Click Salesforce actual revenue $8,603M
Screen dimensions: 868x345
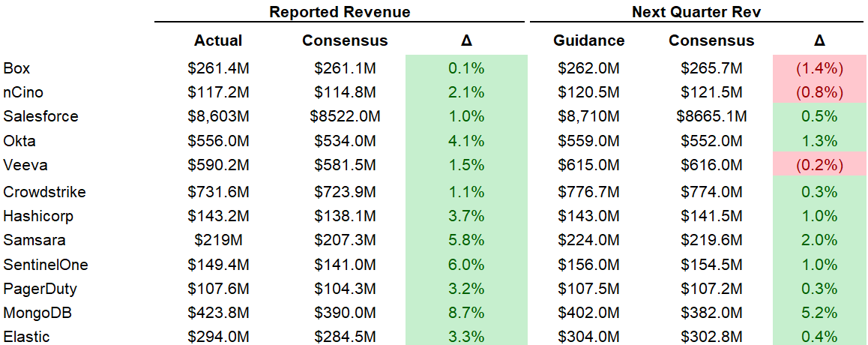[x=218, y=116]
